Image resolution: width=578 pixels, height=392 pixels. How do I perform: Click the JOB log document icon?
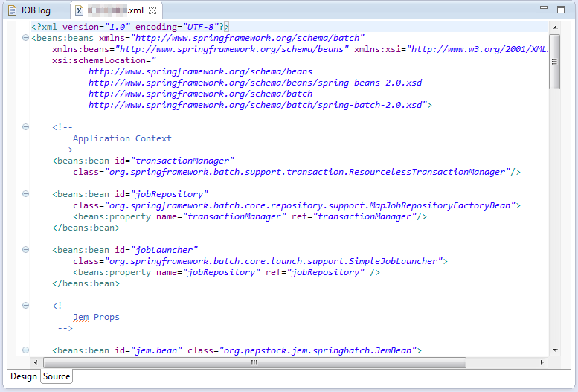click(x=12, y=10)
